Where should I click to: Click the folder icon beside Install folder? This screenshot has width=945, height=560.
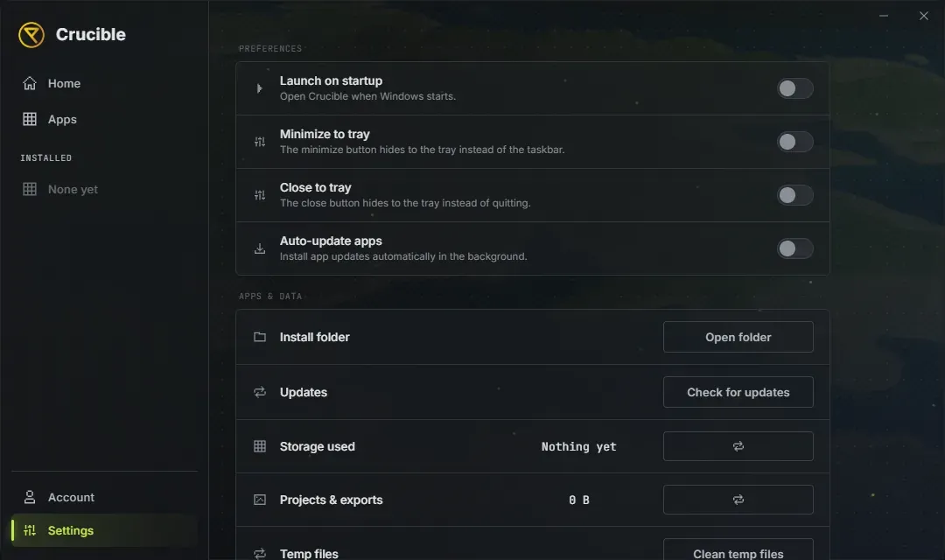click(260, 337)
